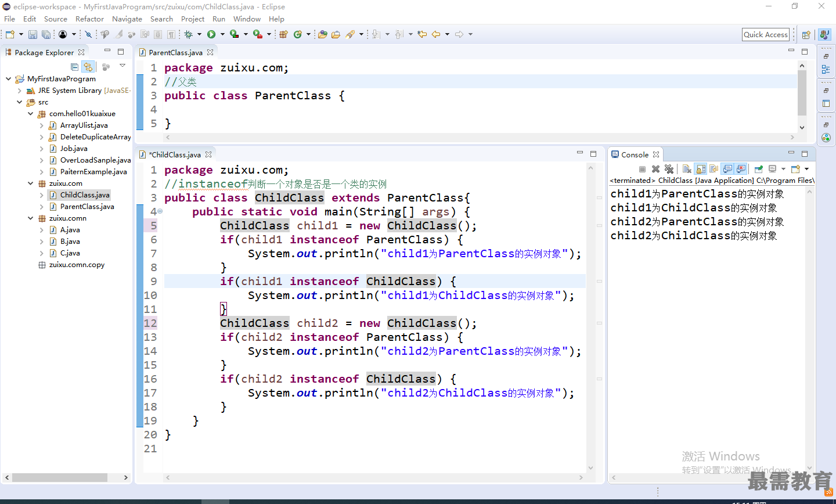Open the Source menu
Image resolution: width=836 pixels, height=504 pixels.
(56, 19)
